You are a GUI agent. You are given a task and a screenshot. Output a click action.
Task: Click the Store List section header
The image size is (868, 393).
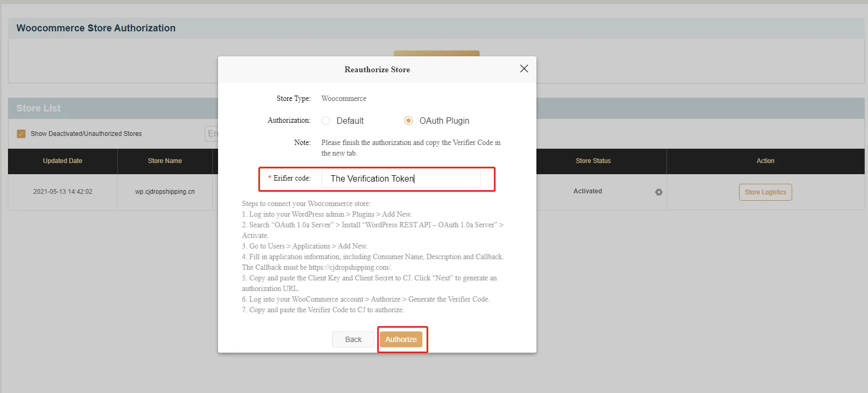(39, 108)
